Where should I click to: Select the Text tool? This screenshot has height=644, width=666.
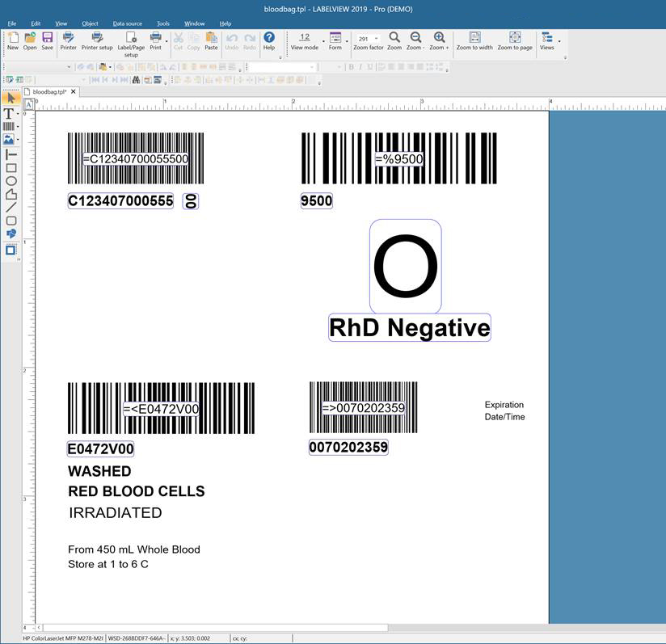[11, 114]
